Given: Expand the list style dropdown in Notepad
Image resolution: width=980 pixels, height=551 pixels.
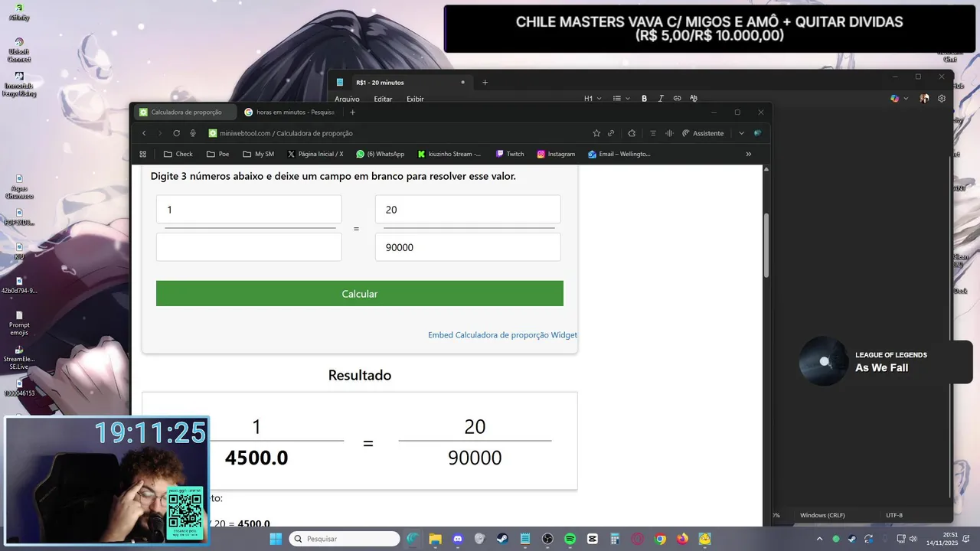Looking at the screenshot, I should point(621,99).
